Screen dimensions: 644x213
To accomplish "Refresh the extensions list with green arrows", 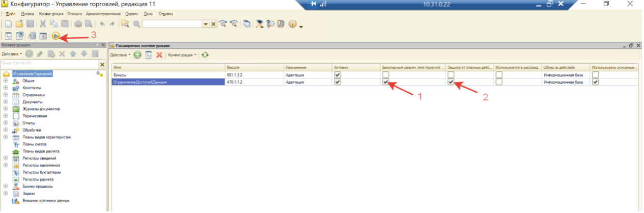I will [x=205, y=55].
